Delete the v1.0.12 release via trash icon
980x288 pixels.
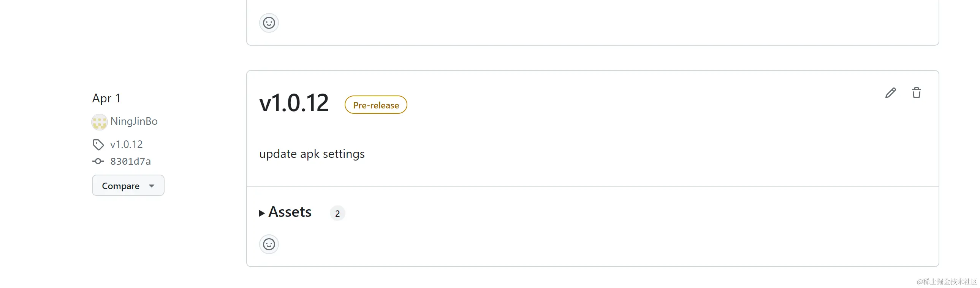917,92
